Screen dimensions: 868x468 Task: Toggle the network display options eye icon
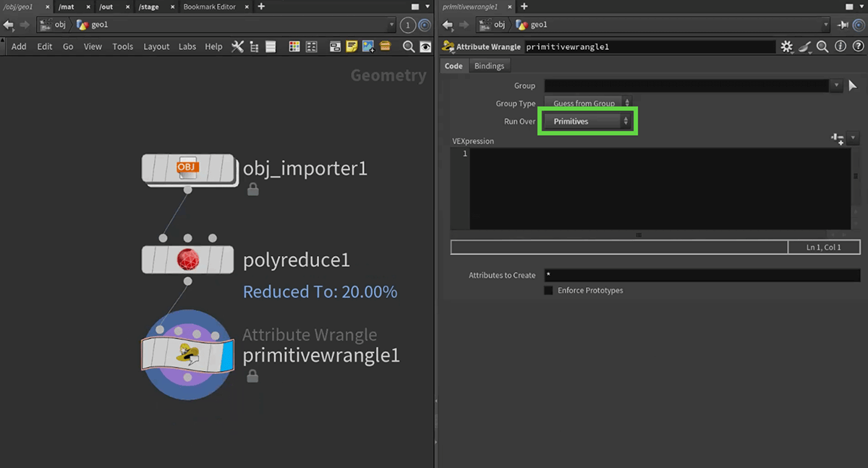[x=426, y=46]
